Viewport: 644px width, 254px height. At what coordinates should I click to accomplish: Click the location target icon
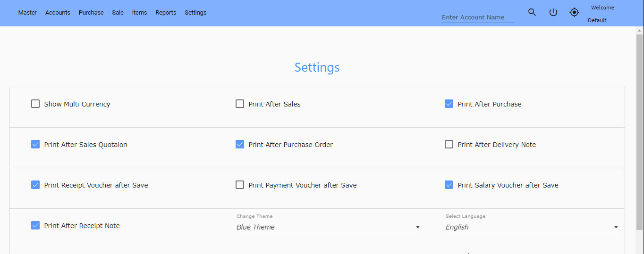(574, 13)
